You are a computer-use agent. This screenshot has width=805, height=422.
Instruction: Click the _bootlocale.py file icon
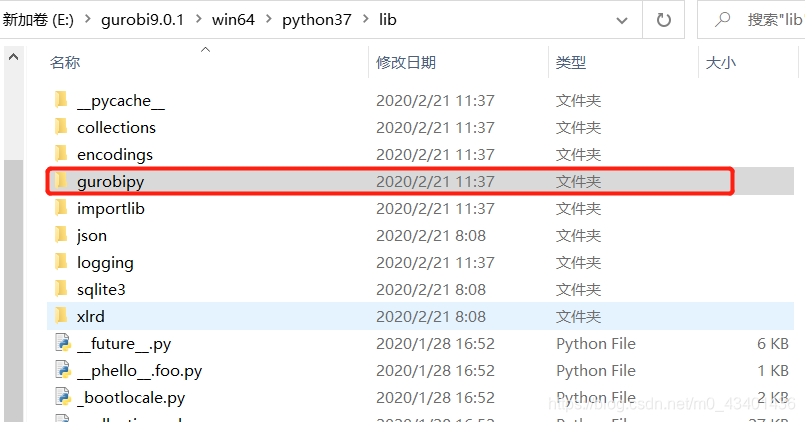(x=63, y=397)
